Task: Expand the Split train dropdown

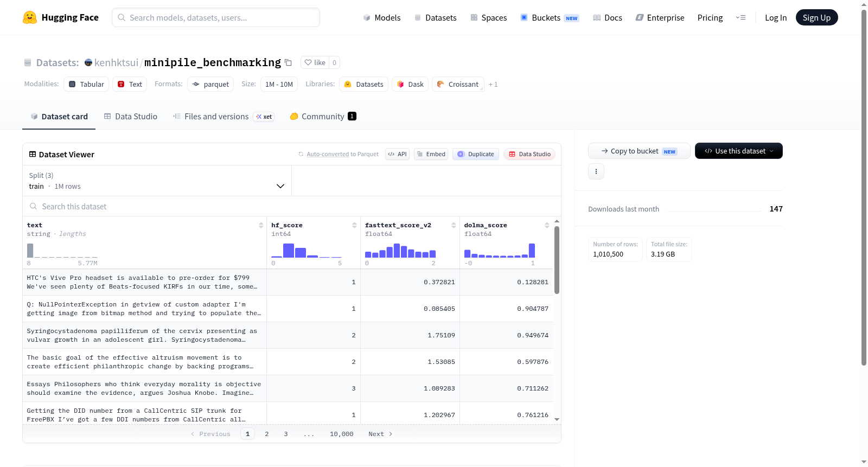Action: [157, 181]
